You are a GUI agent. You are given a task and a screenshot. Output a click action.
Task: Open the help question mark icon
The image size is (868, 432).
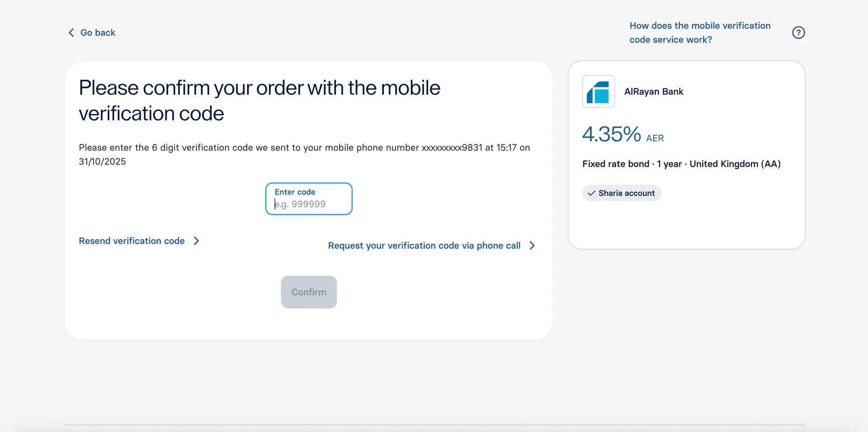[799, 33]
